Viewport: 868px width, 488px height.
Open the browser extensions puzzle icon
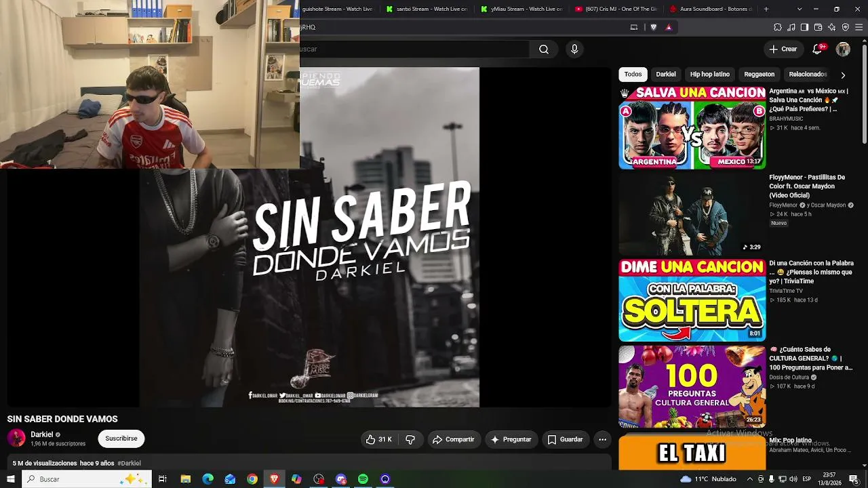point(778,27)
